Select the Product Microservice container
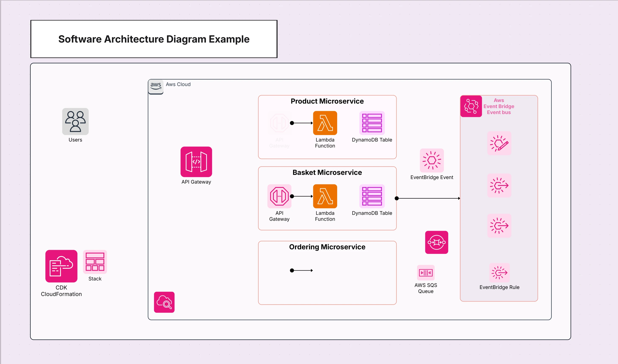 [x=327, y=127]
